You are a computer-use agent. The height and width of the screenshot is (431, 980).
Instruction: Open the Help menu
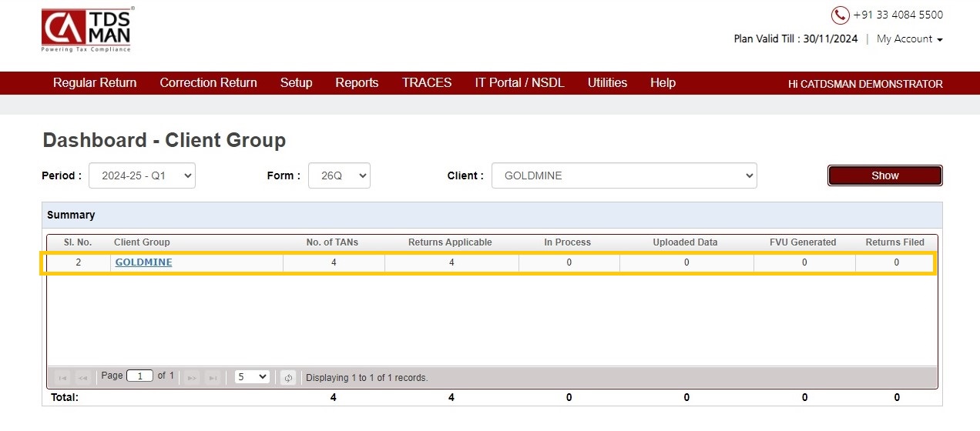[663, 83]
